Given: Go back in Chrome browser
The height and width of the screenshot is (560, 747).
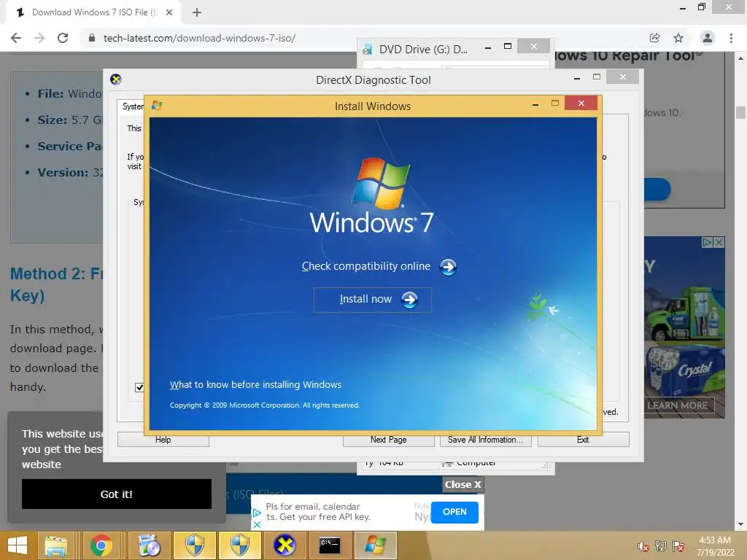Looking at the screenshot, I should 16,38.
